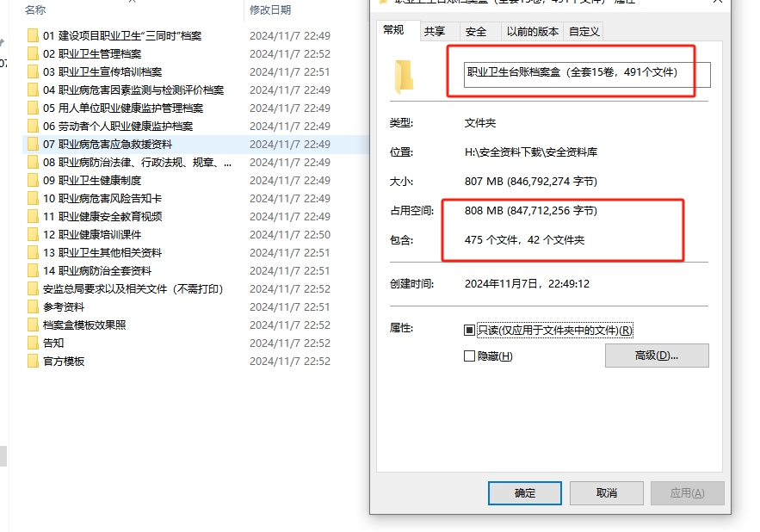The width and height of the screenshot is (760, 532).
Task: Click the folder name input field
Action: 587,75
